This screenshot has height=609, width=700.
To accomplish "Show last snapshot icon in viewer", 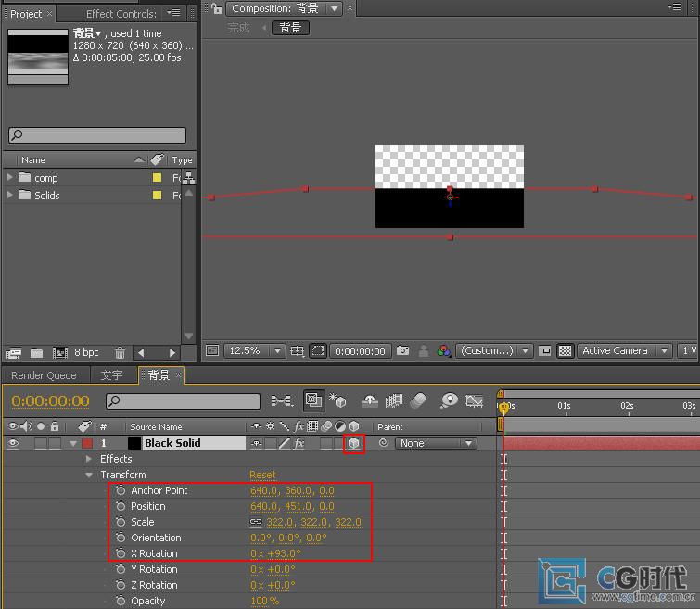I will 424,351.
